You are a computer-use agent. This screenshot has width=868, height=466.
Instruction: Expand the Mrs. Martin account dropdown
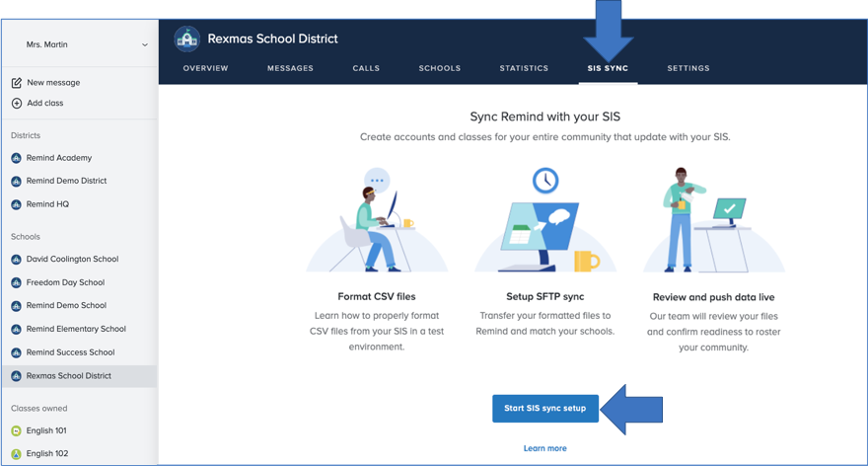pyautogui.click(x=144, y=44)
